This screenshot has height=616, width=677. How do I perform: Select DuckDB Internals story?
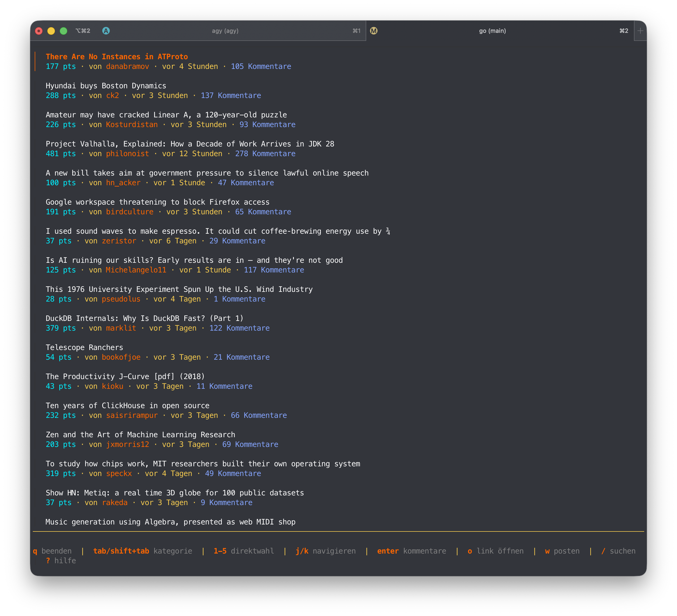(144, 318)
